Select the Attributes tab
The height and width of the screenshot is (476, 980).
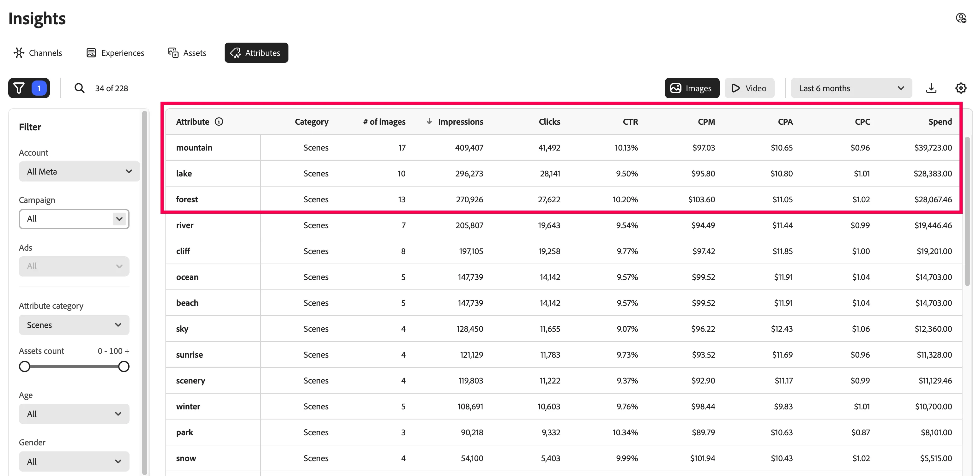[256, 53]
